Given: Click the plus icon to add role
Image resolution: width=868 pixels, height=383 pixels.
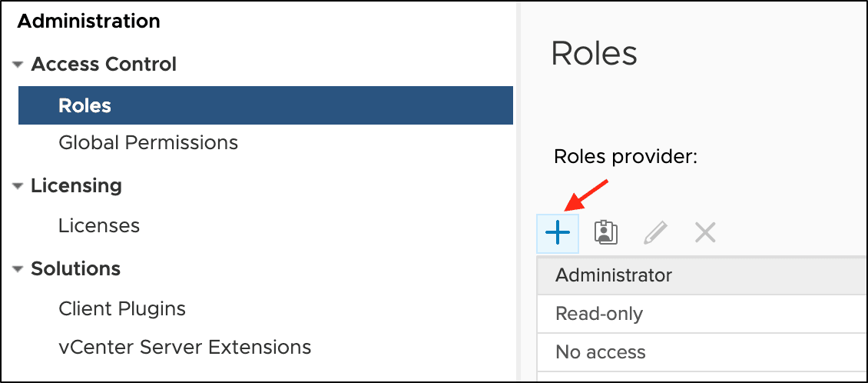Looking at the screenshot, I should [557, 232].
